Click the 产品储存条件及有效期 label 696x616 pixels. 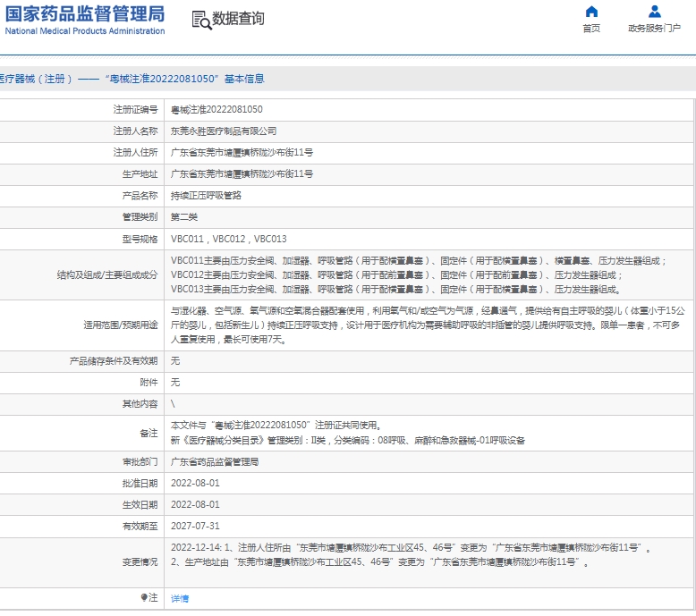click(114, 361)
